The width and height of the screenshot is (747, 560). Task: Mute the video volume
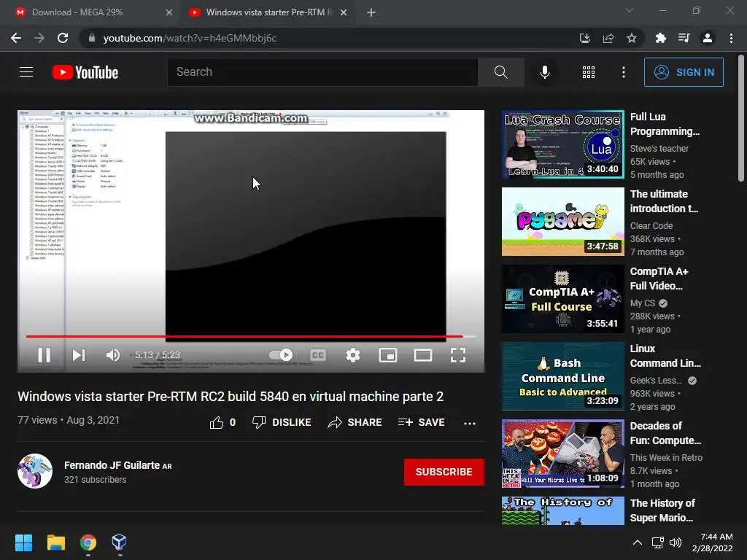click(113, 355)
